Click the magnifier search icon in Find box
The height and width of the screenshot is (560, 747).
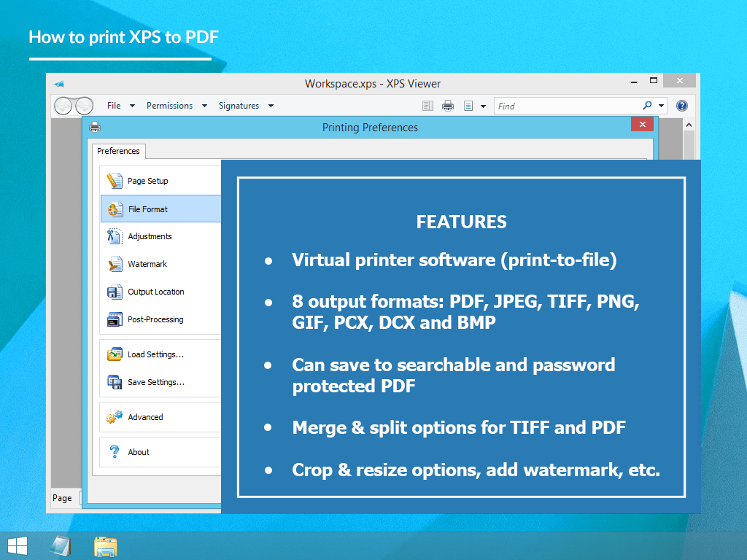[647, 105]
